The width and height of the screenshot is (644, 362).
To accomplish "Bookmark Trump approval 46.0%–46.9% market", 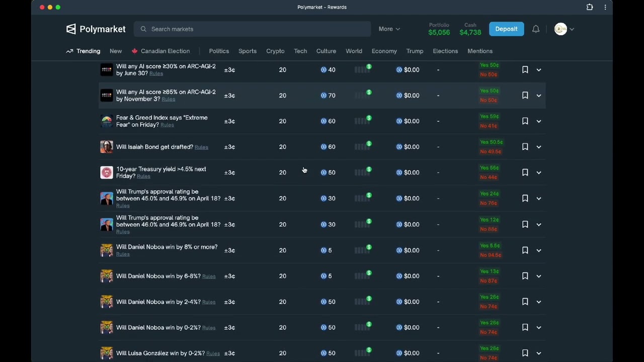I will (525, 225).
